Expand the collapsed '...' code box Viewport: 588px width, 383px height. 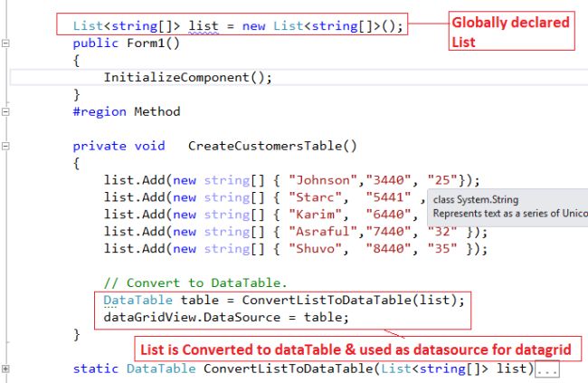[547, 369]
